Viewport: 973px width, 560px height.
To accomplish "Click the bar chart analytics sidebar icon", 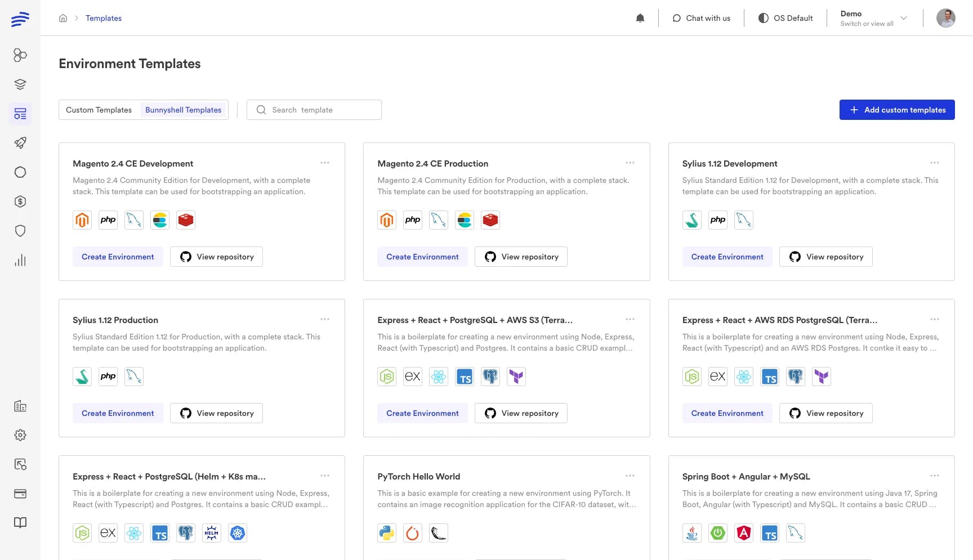I will 20,260.
